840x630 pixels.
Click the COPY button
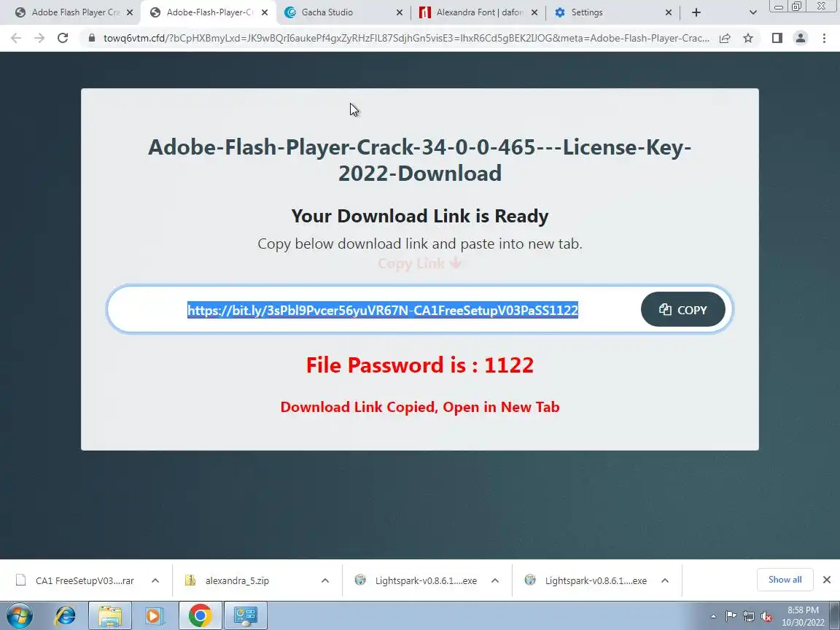tap(683, 310)
